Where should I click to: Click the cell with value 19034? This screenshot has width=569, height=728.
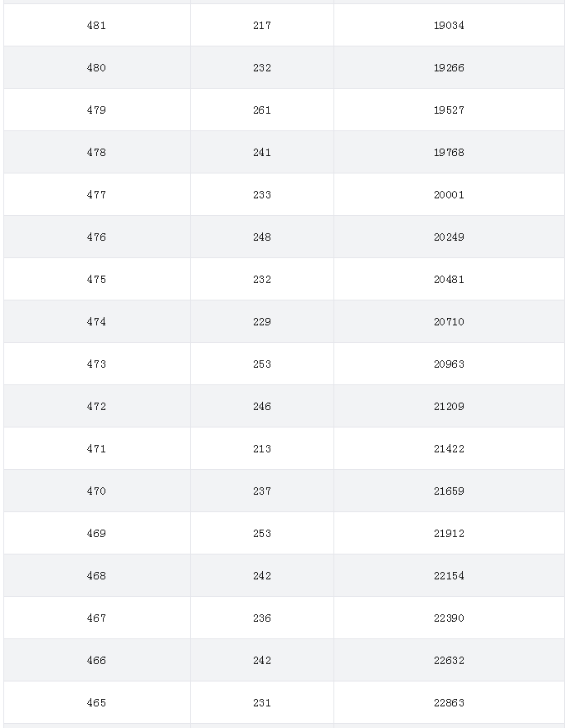[449, 25]
